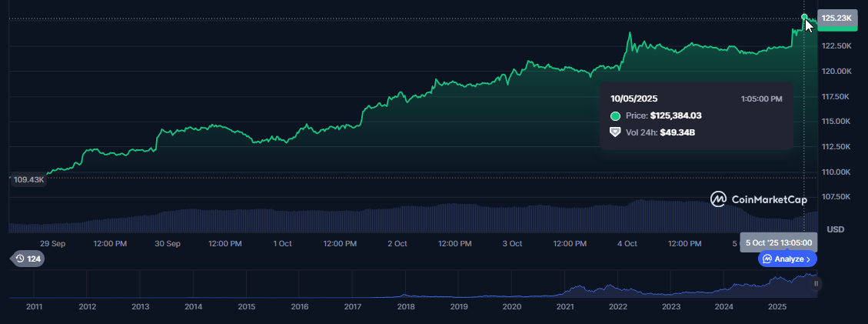Click the 1 Oct label on the time axis
Screen dimensions: 868x324
(282, 243)
